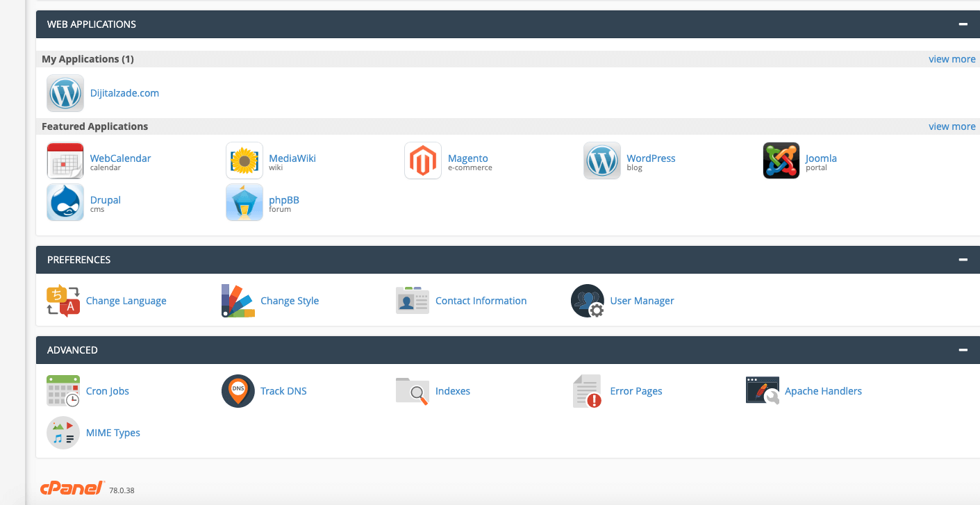Click the Indexes folder magnifier icon
The image size is (980, 505).
pyautogui.click(x=413, y=391)
